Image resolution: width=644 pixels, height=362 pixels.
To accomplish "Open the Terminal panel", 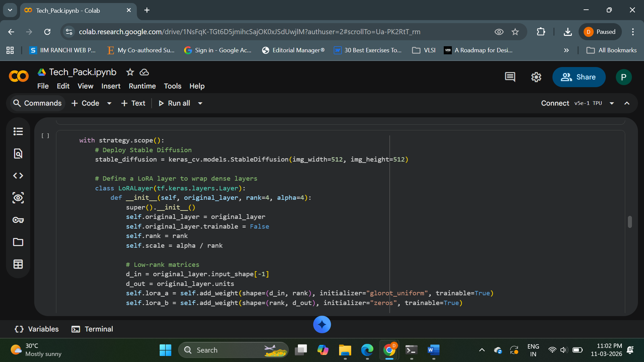I will pyautogui.click(x=92, y=329).
